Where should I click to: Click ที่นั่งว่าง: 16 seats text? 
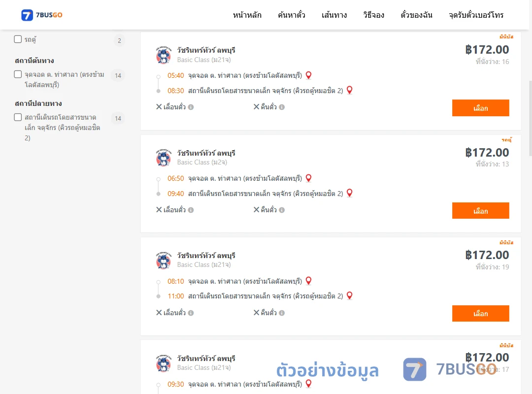click(x=492, y=62)
